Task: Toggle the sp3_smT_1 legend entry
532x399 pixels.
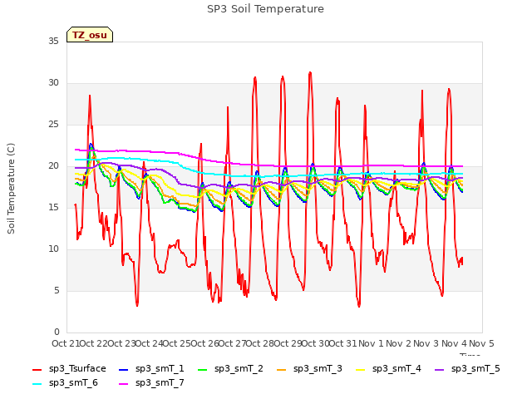Action: (151, 369)
